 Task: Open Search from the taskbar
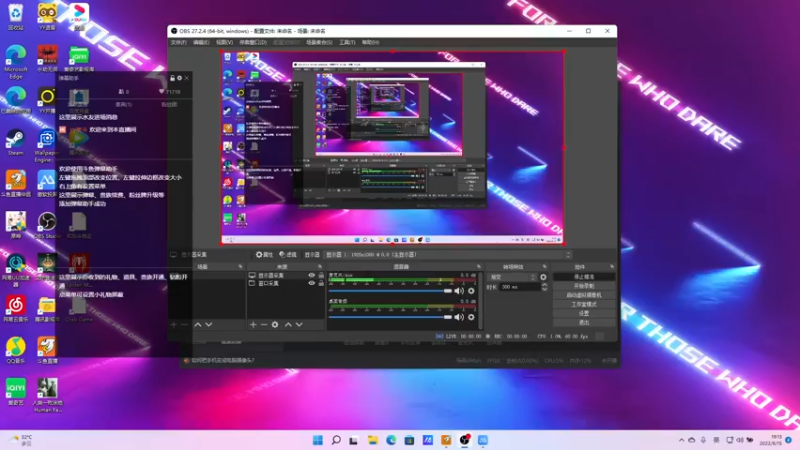336,440
